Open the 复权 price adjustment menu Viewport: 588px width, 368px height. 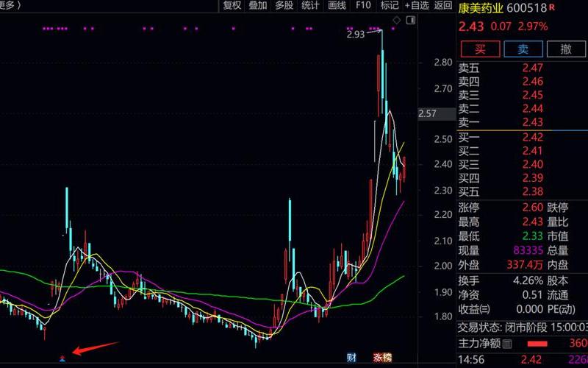point(232,5)
